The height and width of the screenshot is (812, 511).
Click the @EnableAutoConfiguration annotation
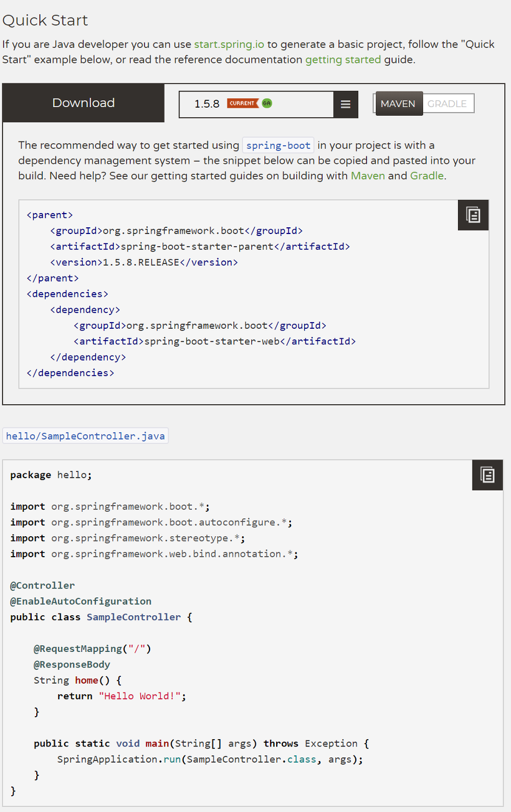(x=81, y=602)
